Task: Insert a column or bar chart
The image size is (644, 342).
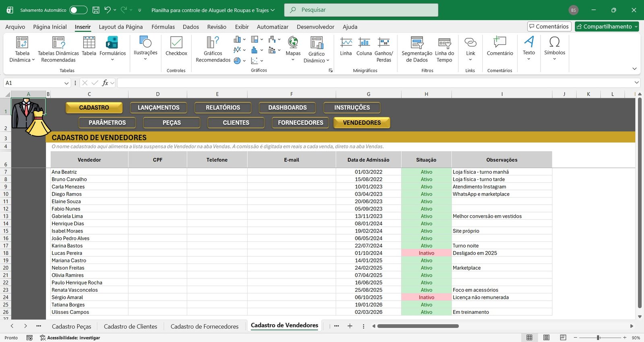Action: (x=239, y=39)
